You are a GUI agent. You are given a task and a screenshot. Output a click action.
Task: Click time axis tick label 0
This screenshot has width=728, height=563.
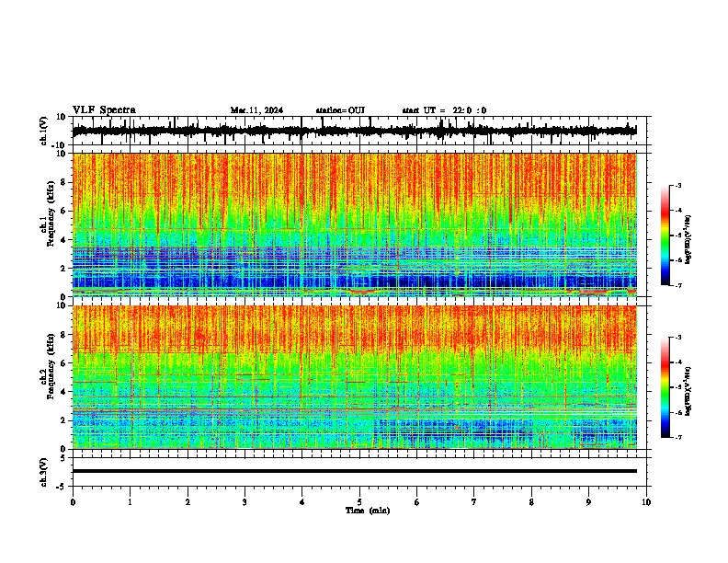coord(73,502)
